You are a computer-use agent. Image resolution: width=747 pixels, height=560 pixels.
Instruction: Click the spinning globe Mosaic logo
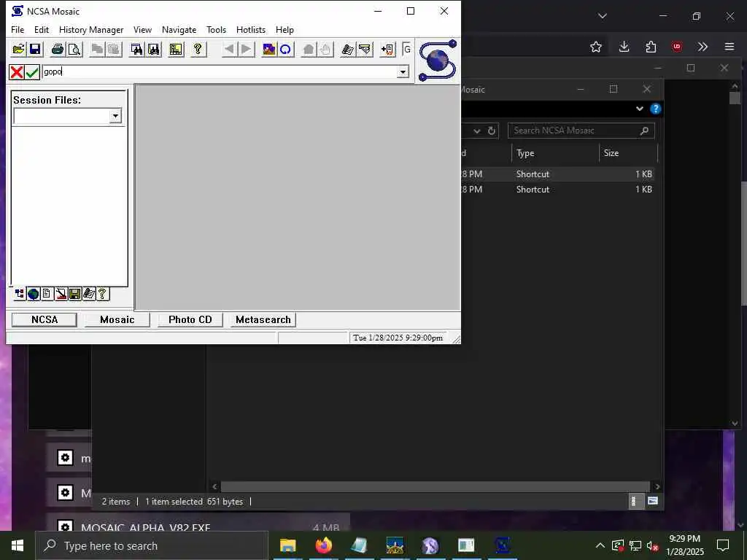click(438, 60)
